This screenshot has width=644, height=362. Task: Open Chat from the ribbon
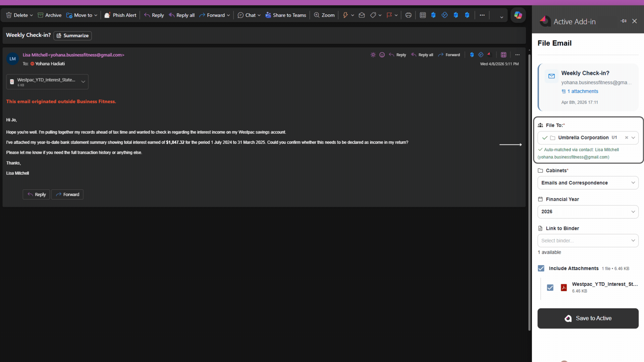click(x=247, y=15)
